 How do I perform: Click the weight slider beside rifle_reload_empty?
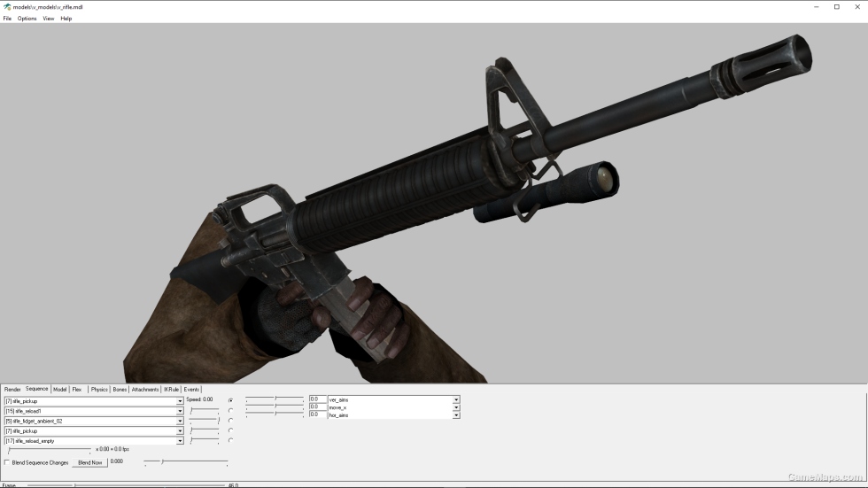205,441
